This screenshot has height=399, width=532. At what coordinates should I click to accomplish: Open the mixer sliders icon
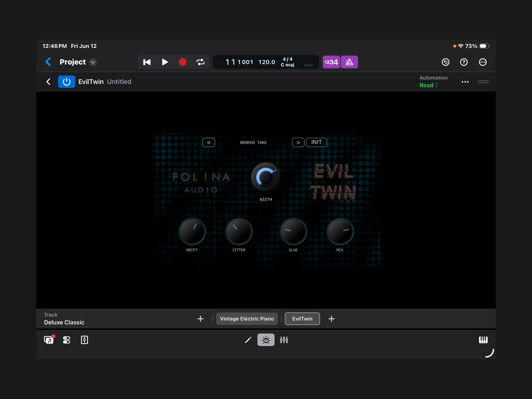tap(284, 340)
